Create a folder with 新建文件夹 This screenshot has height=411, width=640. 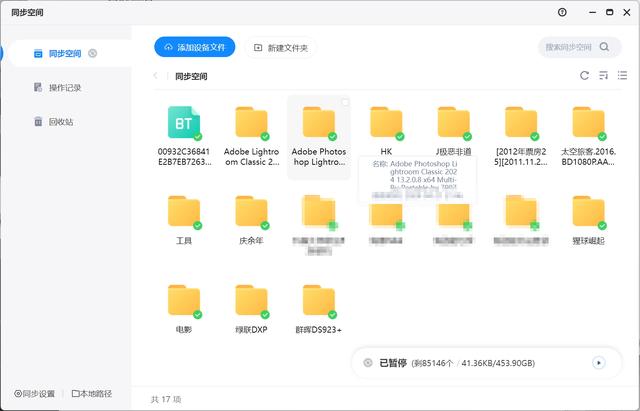pos(281,48)
